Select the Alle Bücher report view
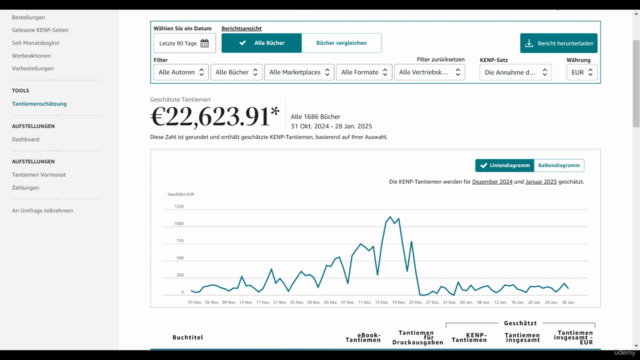640x360 pixels. 262,43
